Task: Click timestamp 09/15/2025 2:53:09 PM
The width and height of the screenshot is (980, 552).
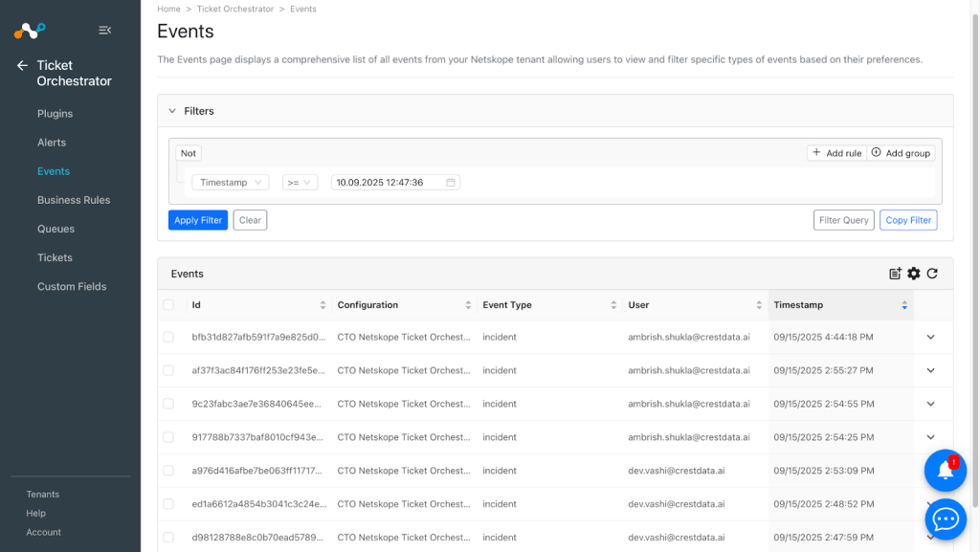Action: point(823,470)
